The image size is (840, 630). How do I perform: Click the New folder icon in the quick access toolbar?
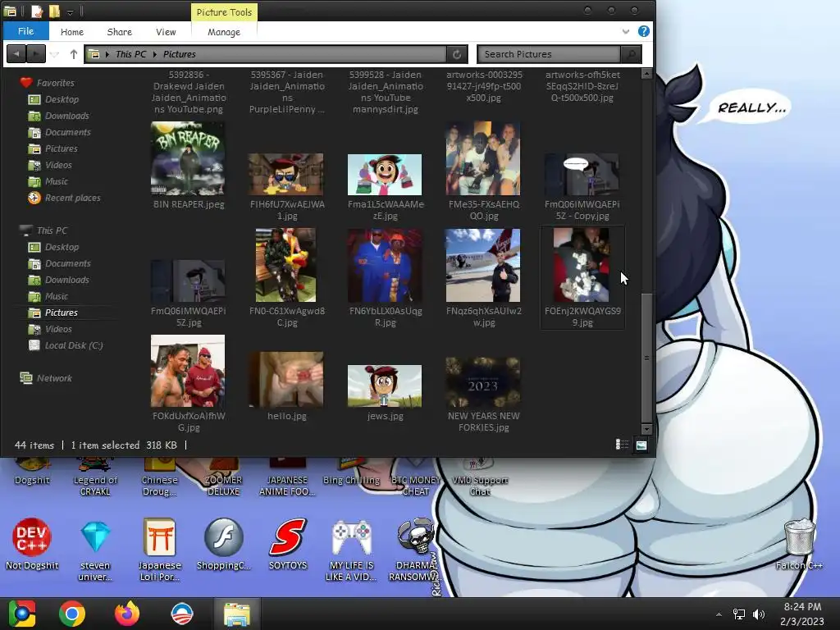pos(54,11)
